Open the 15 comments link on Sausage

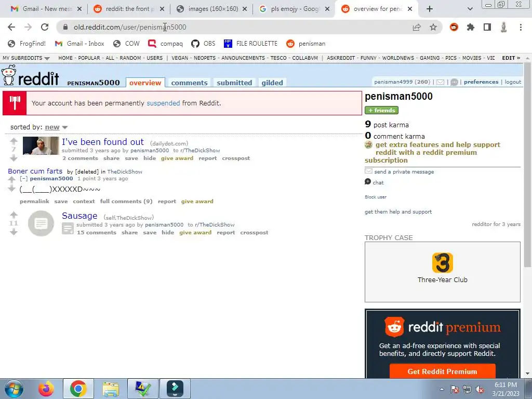tap(97, 233)
